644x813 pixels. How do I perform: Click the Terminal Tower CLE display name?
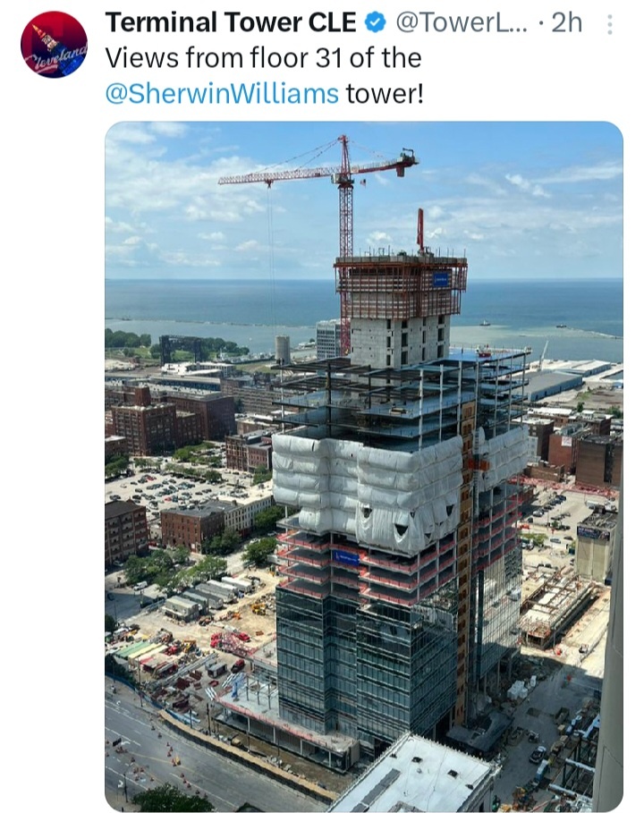coord(230,23)
